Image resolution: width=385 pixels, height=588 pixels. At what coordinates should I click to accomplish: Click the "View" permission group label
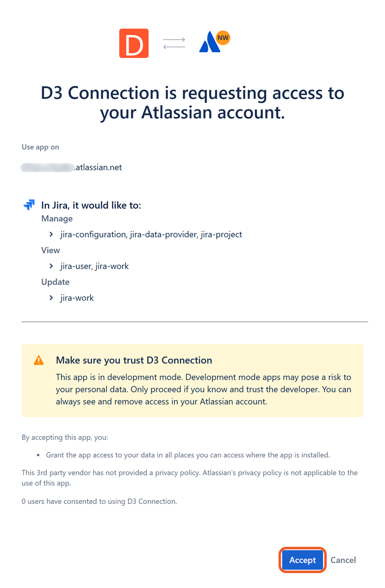pyautogui.click(x=51, y=250)
